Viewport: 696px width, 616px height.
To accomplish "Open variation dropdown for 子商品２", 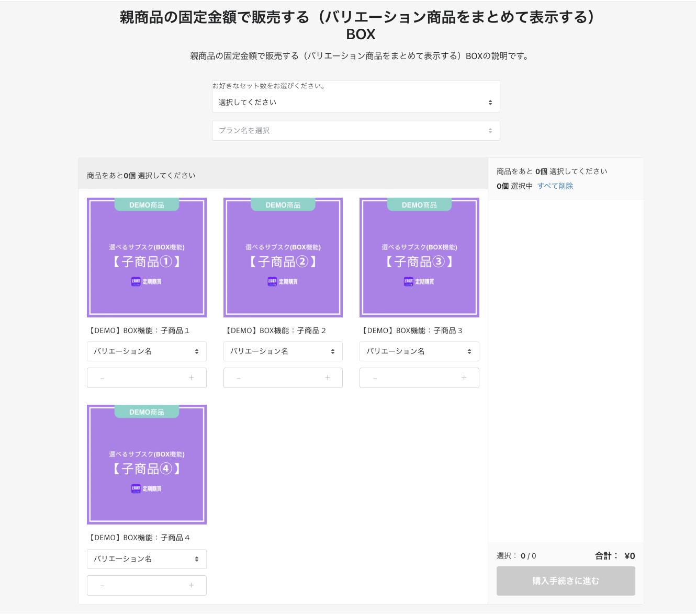I will [283, 351].
